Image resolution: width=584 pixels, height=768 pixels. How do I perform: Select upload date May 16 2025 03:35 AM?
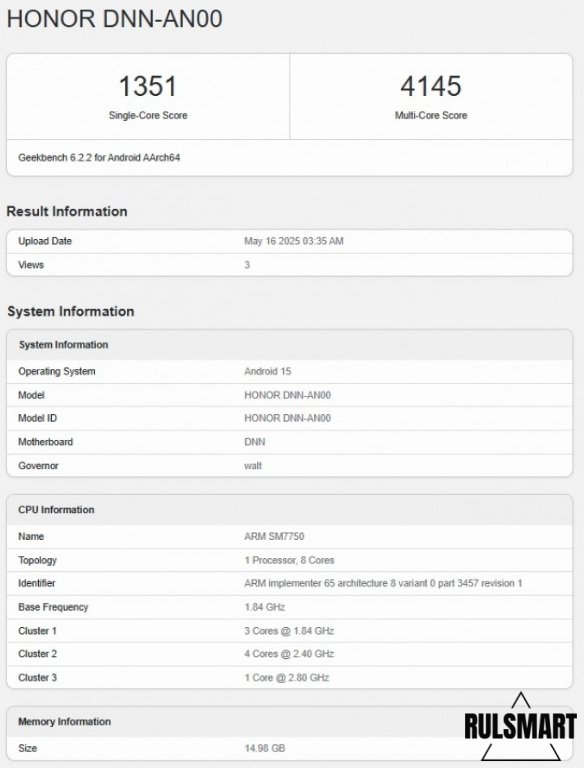tap(294, 241)
